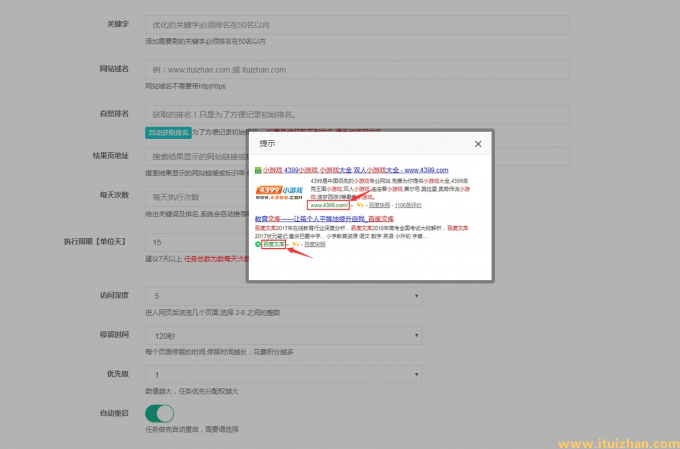Click hint 每个页面停留的时间 below 停留时间
The width and height of the screenshot is (680, 449).
[x=219, y=352]
